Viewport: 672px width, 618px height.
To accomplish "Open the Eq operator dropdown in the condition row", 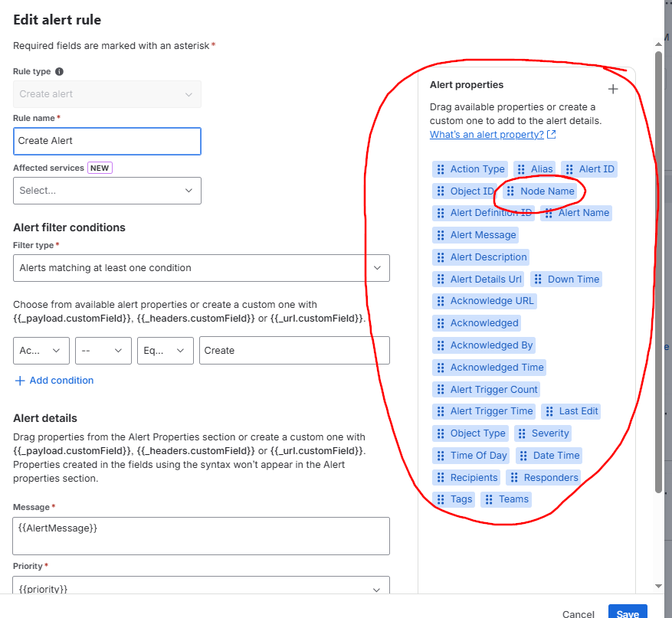I will click(x=165, y=350).
